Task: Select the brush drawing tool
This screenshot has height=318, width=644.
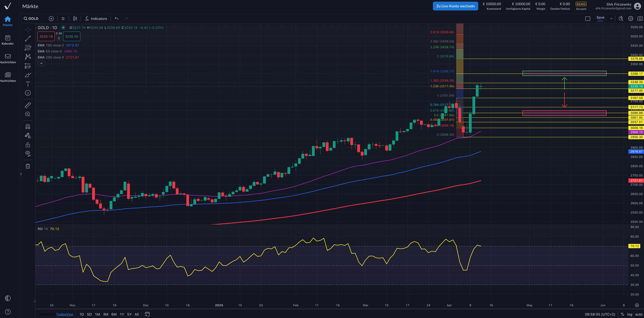Action: coord(28,75)
